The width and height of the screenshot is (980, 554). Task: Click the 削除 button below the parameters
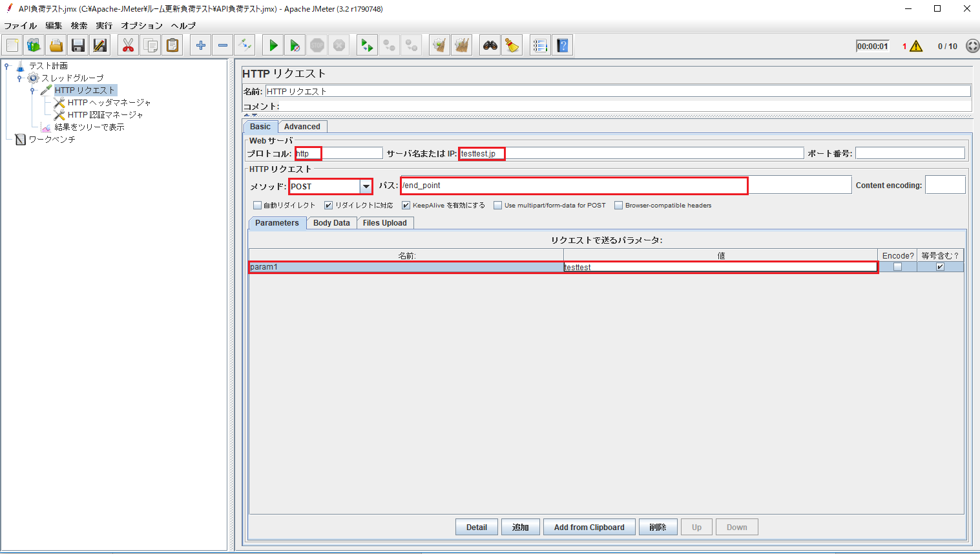coord(658,527)
